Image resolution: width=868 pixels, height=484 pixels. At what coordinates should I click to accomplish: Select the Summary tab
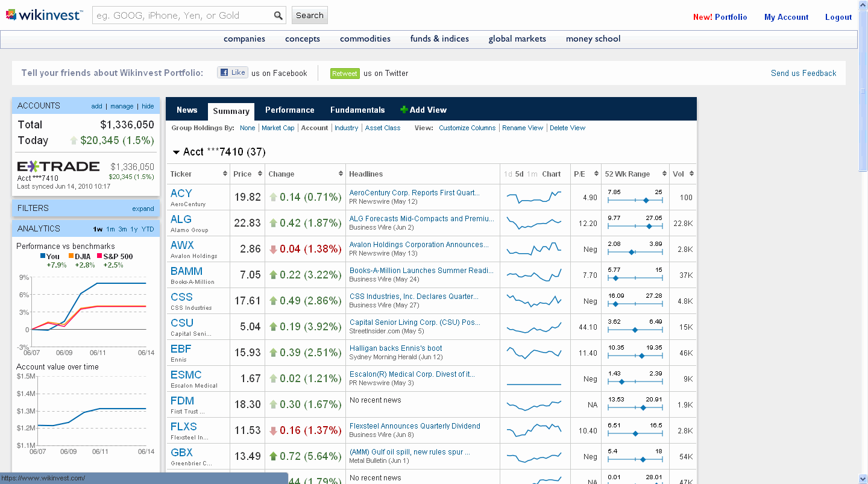(x=231, y=111)
